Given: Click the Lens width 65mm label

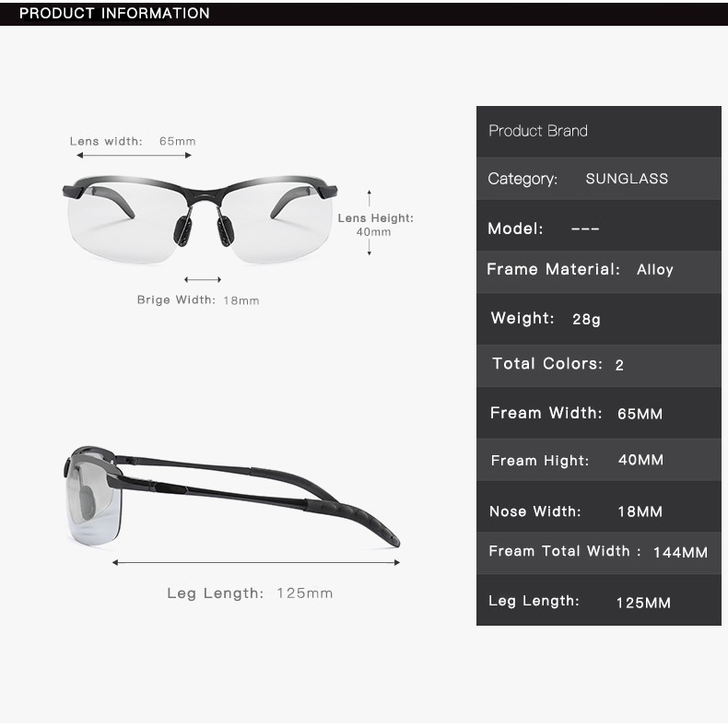Looking at the screenshot, I should (133, 141).
